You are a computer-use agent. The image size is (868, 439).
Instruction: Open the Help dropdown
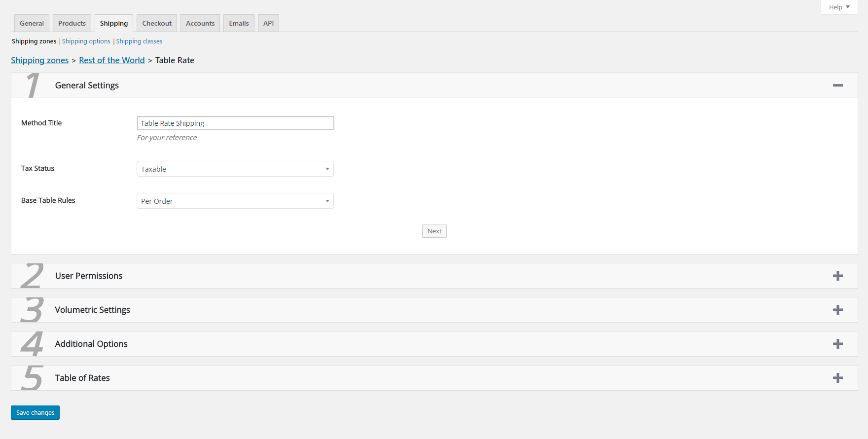[839, 7]
